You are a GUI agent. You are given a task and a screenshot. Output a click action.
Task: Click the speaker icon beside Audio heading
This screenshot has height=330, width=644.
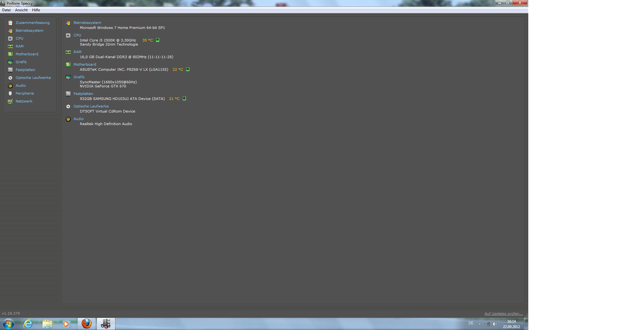tap(68, 119)
